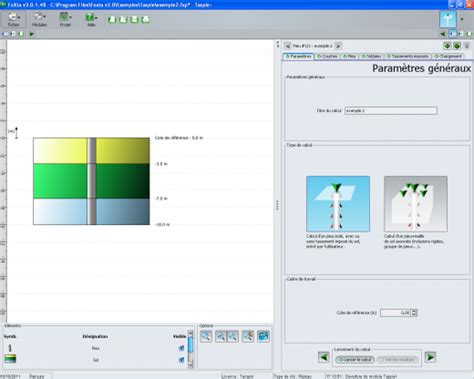Click the first green diamond icon above tabs

tap(447, 46)
